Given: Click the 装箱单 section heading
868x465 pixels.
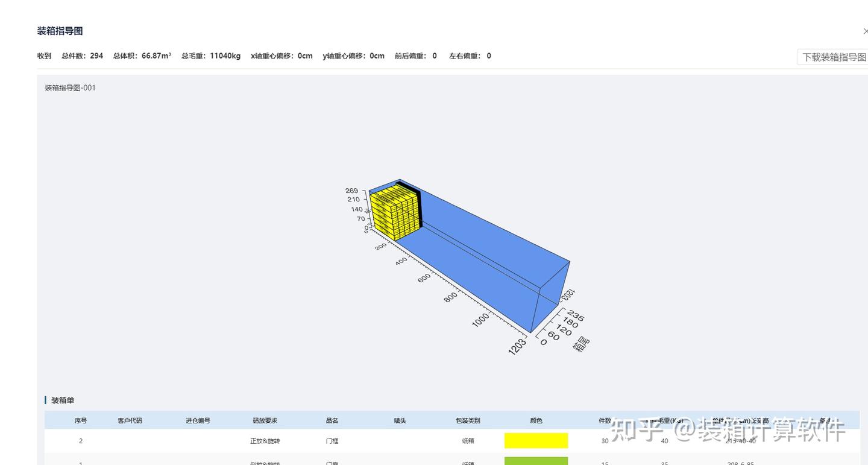Looking at the screenshot, I should coord(63,400).
